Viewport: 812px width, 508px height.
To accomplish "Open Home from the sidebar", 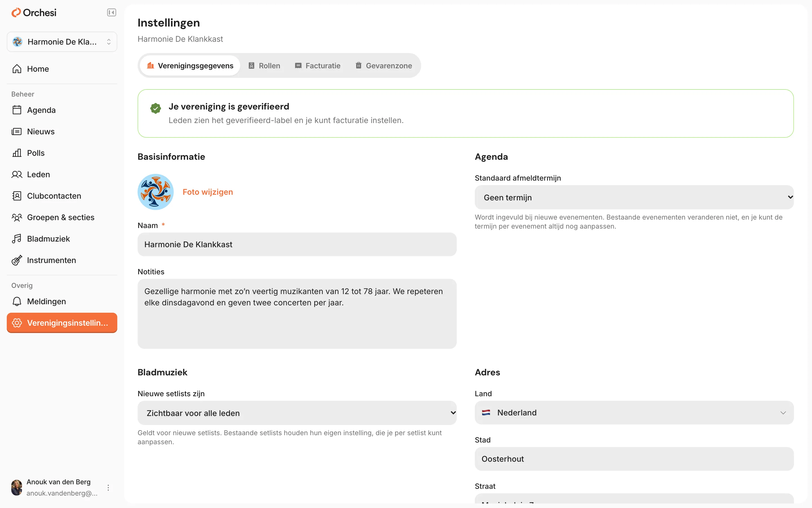I will click(62, 69).
